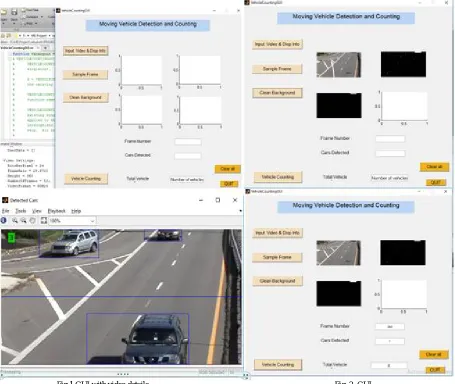This screenshot has width=455, height=384.
Task: Click the QUIT button in bottom-right GUI
Action: coord(435,370)
